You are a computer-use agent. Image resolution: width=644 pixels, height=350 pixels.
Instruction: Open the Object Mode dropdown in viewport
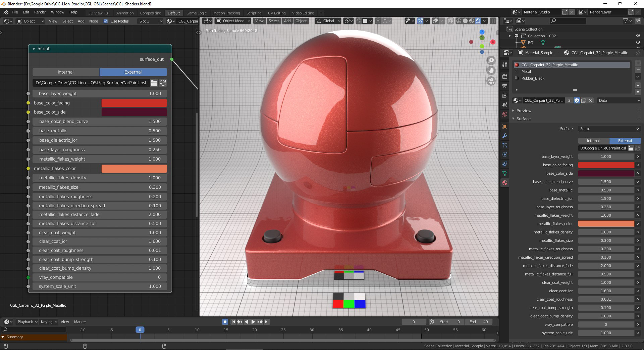click(233, 21)
